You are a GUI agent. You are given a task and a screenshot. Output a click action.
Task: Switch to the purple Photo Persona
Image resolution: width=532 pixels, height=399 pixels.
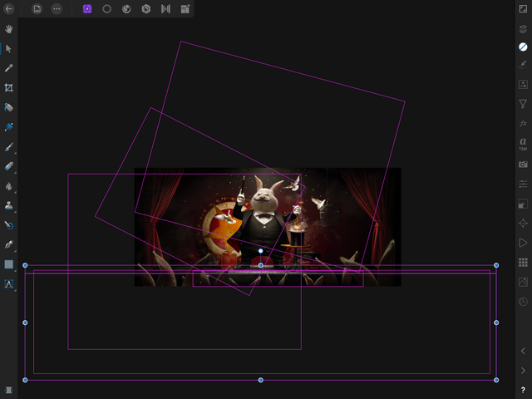(x=87, y=9)
